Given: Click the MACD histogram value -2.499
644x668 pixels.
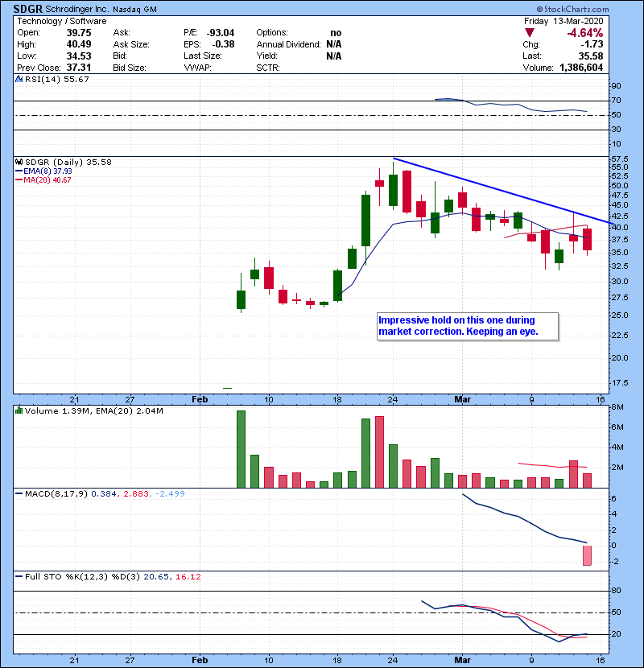Looking at the screenshot, I should coord(170,494).
